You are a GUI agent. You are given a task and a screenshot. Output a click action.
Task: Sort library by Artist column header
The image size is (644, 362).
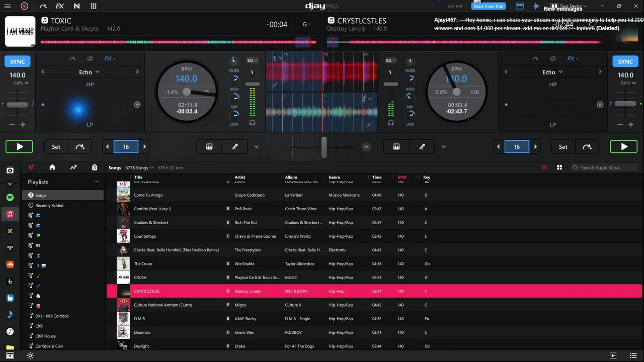pos(240,177)
